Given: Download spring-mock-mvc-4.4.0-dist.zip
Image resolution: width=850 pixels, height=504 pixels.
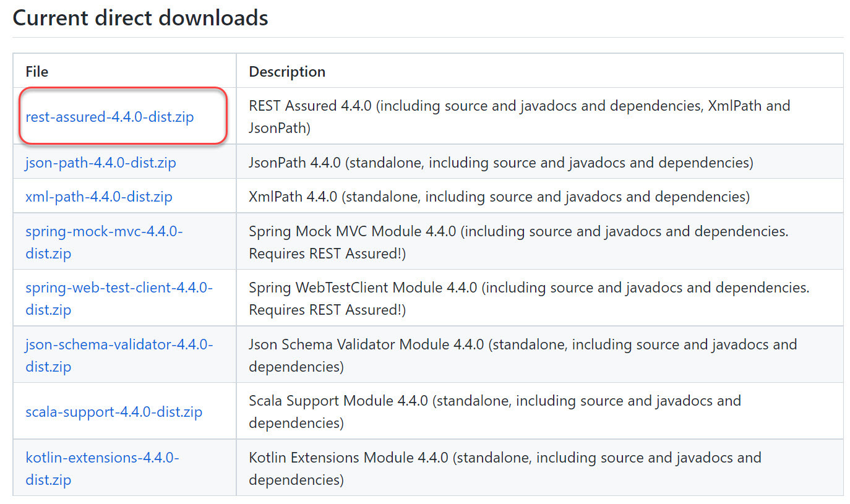Looking at the screenshot, I should pos(104,242).
